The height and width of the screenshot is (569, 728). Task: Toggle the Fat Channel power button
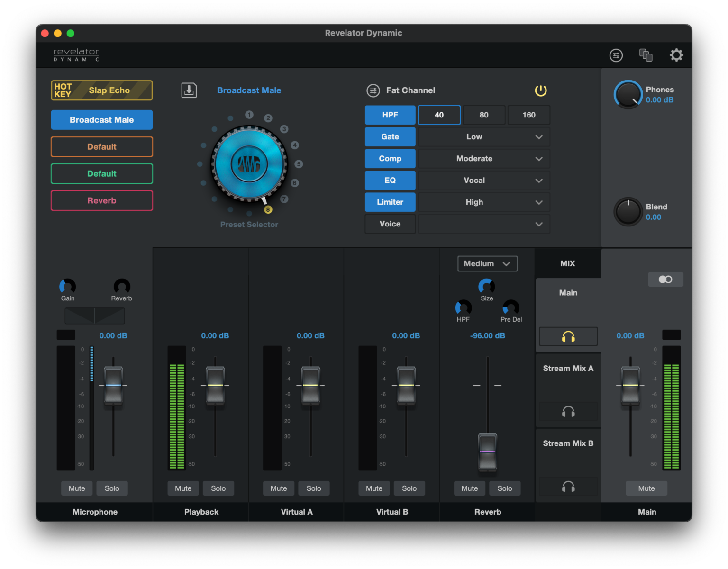coord(541,90)
